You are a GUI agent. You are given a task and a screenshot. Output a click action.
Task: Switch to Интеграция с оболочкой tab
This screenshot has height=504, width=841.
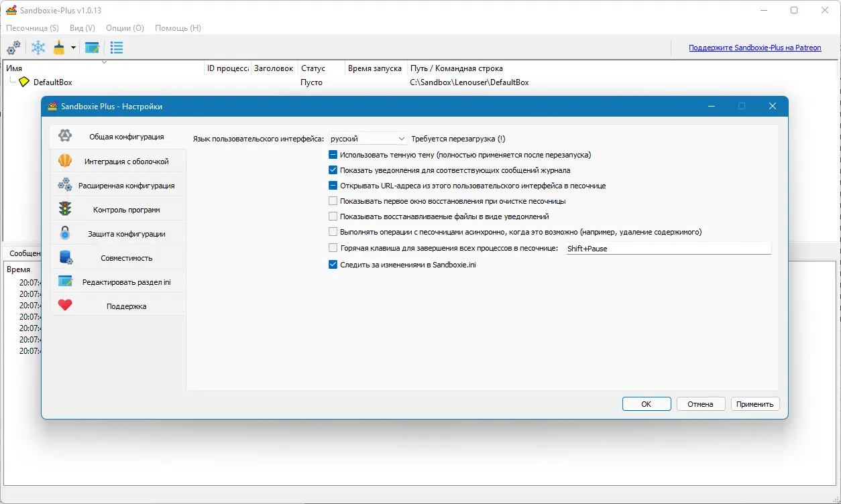tap(118, 160)
